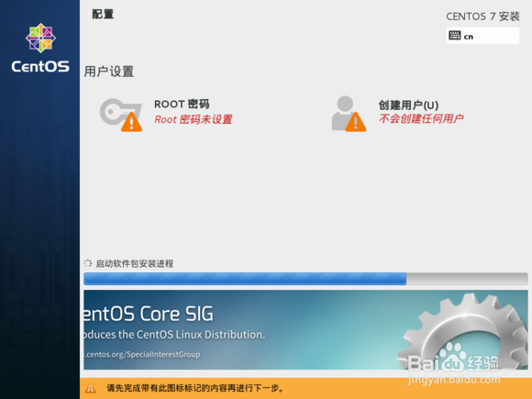Click the '不会创建任何用户' status text
The width and height of the screenshot is (532, 399).
[421, 118]
